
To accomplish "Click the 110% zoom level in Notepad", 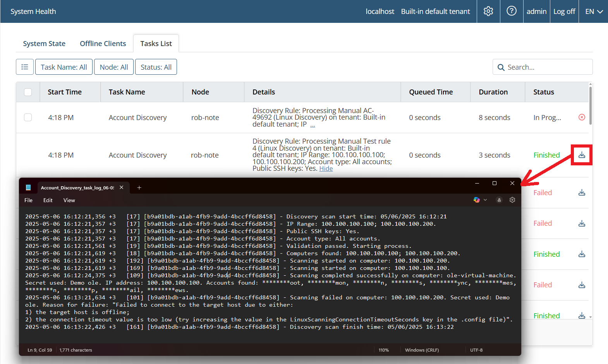I will pyautogui.click(x=384, y=350).
